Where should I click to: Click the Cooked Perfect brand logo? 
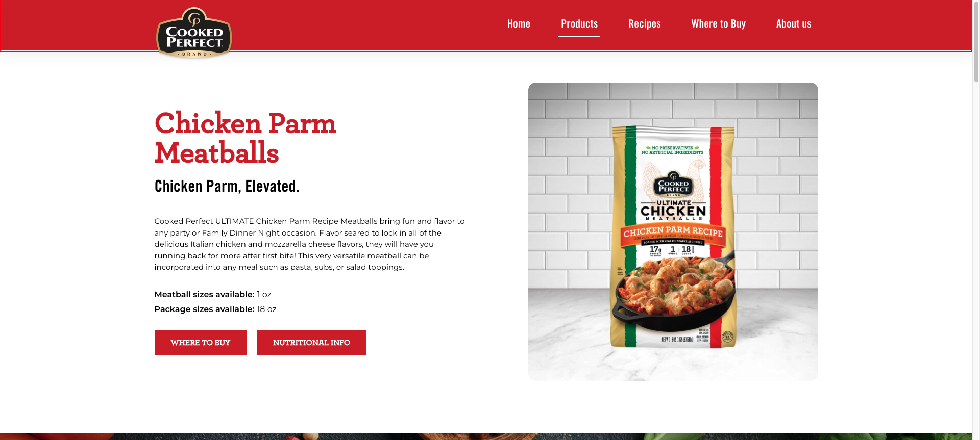(x=194, y=33)
